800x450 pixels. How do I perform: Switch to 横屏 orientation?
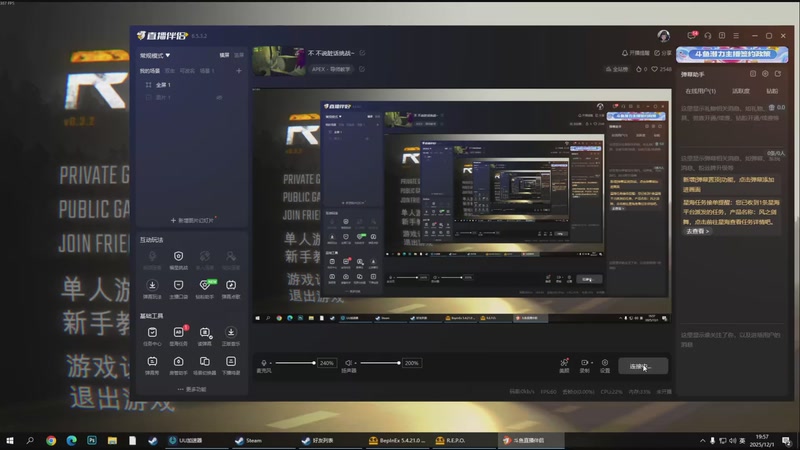tap(224, 55)
